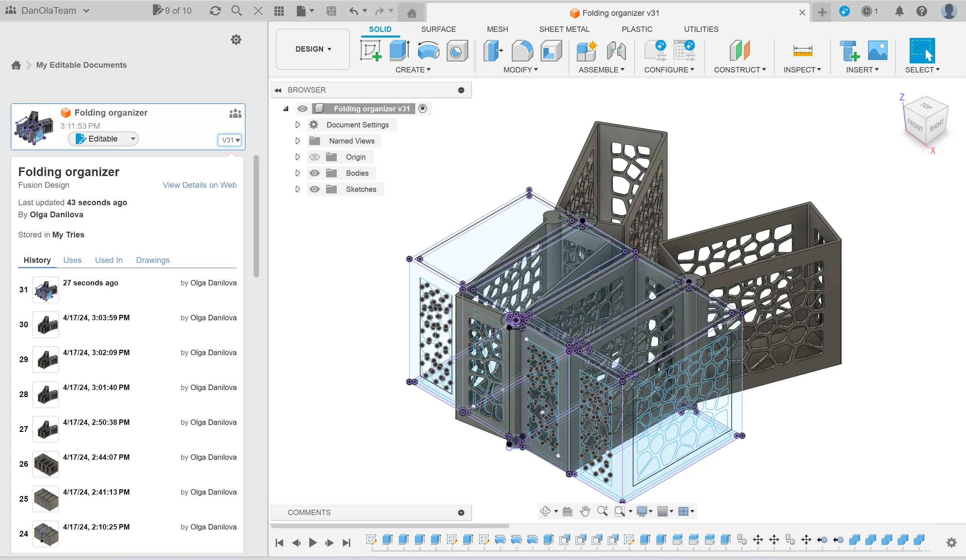Select the Shell tool
This screenshot has width=966, height=560.
tap(551, 50)
